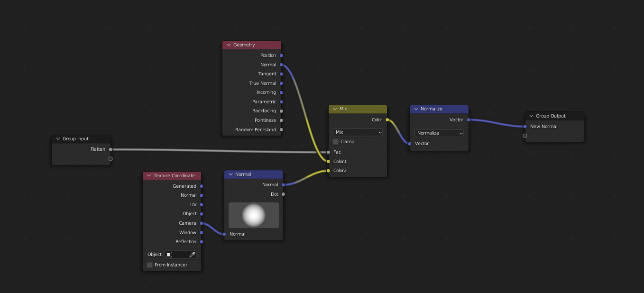Click the Normalize node's Vector input socket

click(x=410, y=144)
